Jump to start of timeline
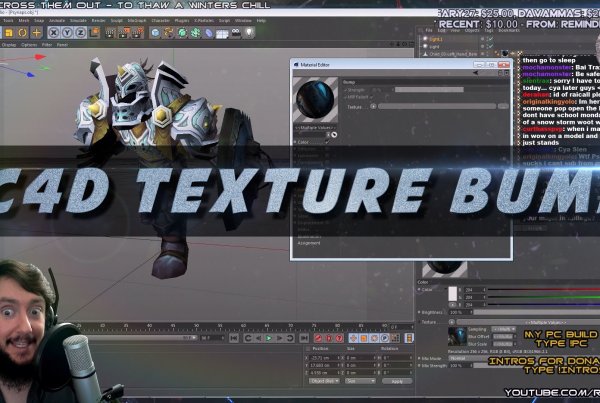The width and height of the screenshot is (600, 403). pos(234,338)
